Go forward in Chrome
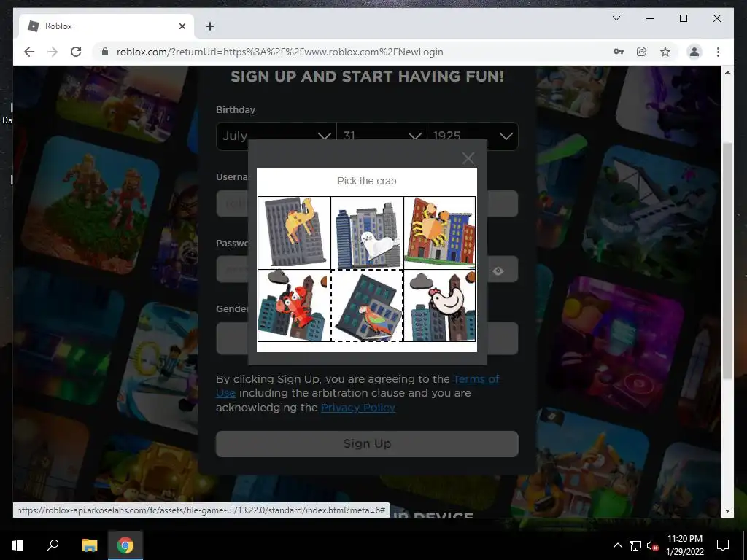Screen dimensions: 747x560 [x=53, y=52]
